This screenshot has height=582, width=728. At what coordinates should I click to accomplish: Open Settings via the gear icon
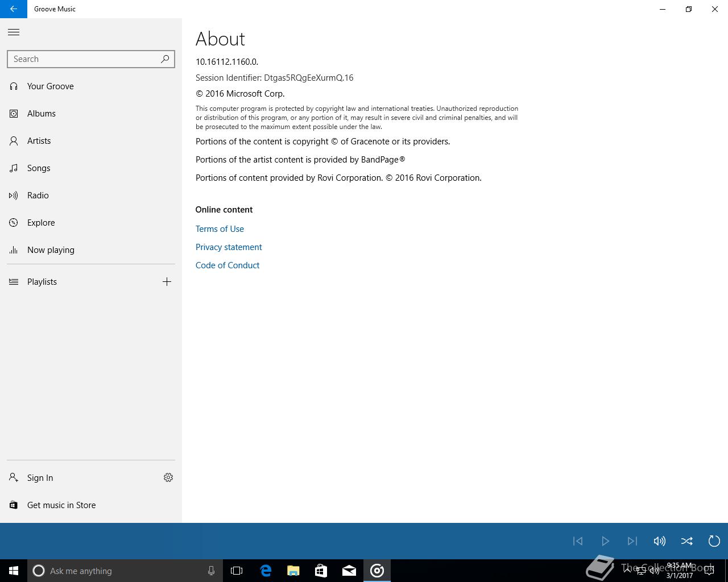click(168, 478)
